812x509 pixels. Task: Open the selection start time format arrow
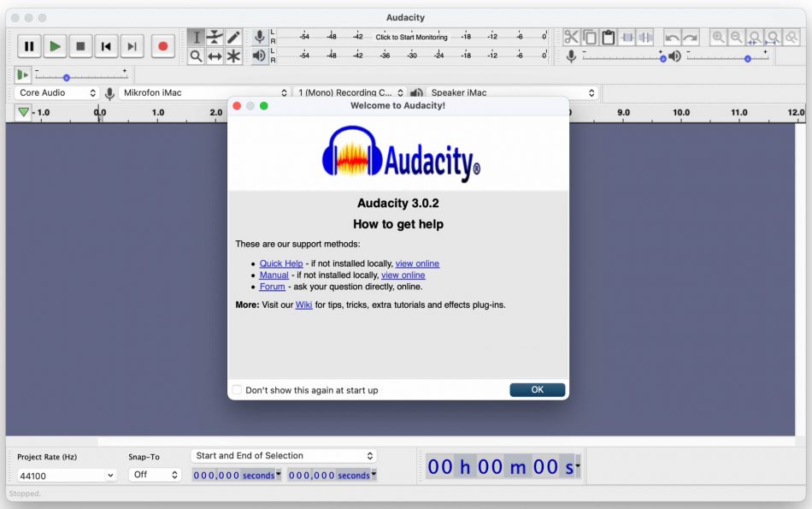(279, 474)
